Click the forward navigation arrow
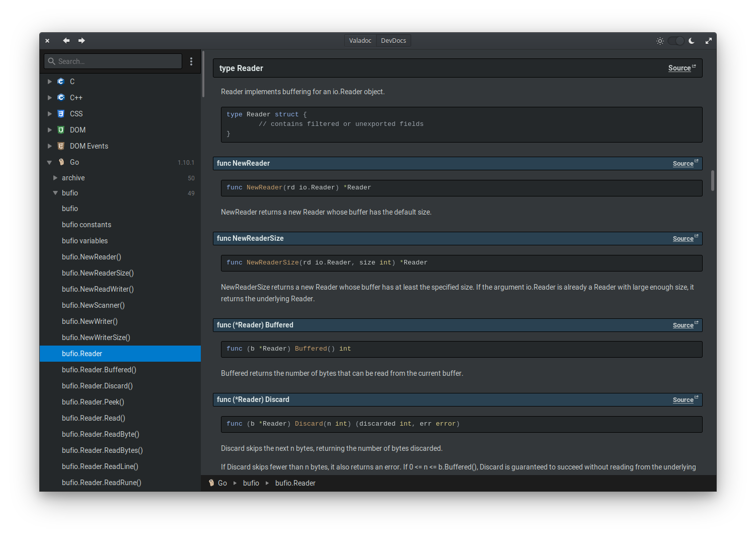The height and width of the screenshot is (538, 756). pos(82,41)
